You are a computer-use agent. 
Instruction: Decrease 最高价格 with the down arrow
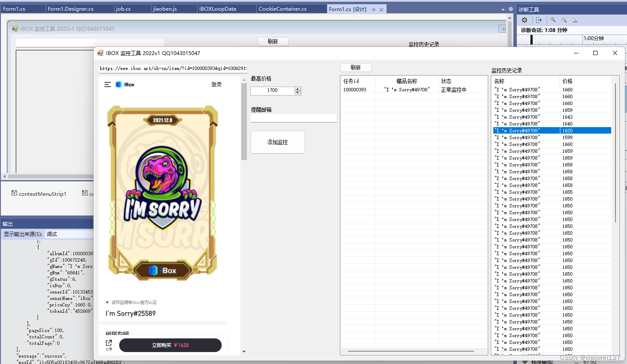point(298,93)
